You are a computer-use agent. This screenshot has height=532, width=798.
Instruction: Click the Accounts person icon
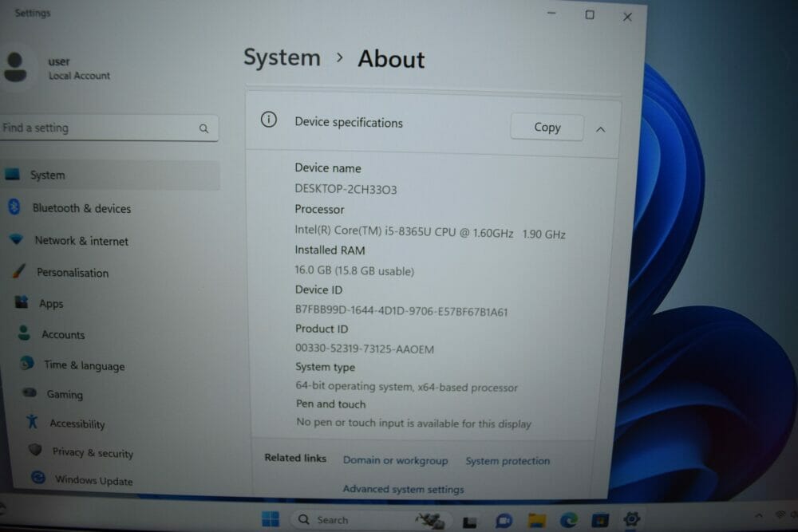[23, 333]
